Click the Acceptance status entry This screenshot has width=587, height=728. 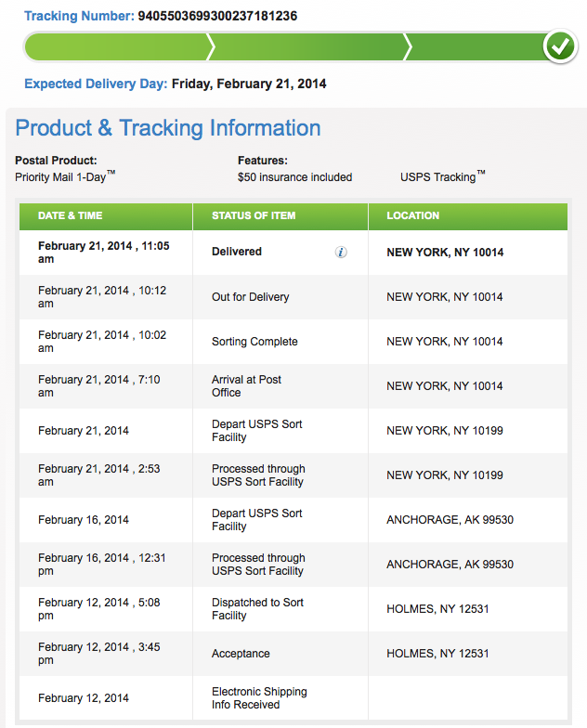[x=241, y=654]
